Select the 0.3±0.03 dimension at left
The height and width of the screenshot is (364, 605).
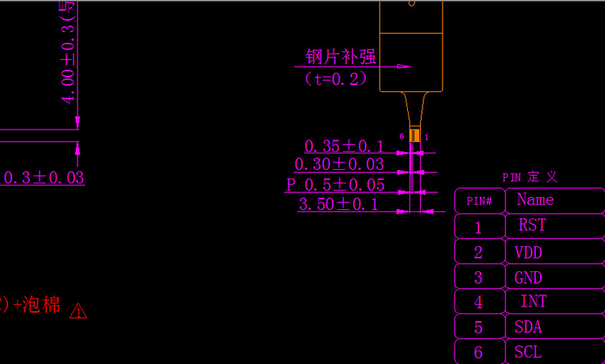44,178
